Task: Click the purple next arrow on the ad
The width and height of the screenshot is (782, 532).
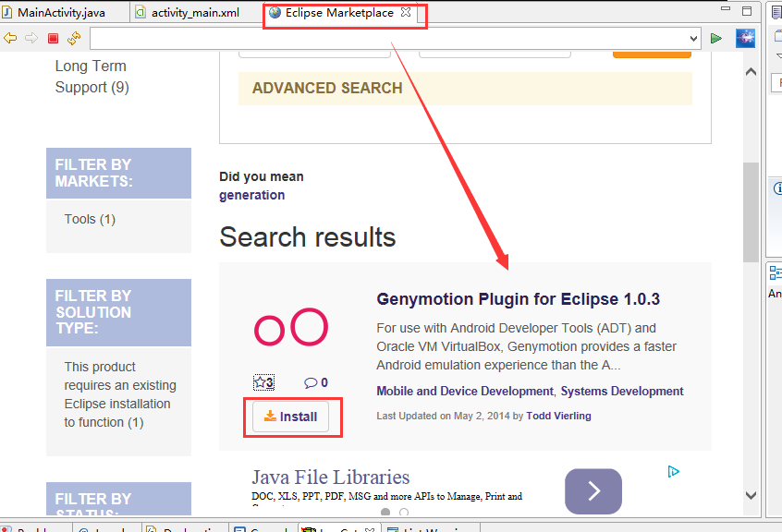Action: coord(593,490)
